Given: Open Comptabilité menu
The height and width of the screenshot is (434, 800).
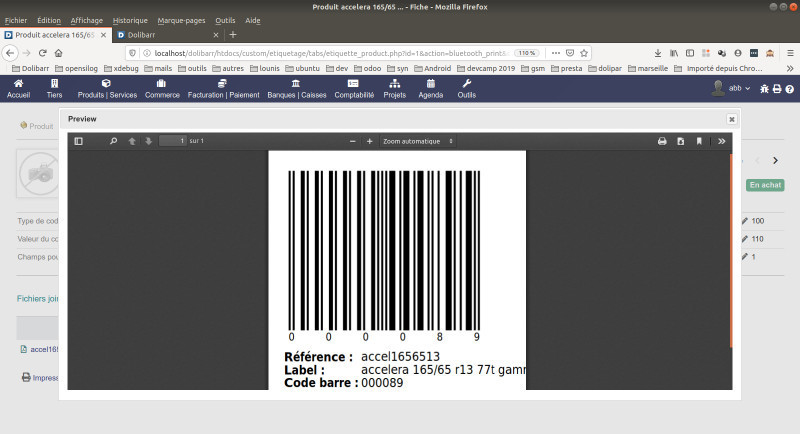Looking at the screenshot, I should (354, 89).
